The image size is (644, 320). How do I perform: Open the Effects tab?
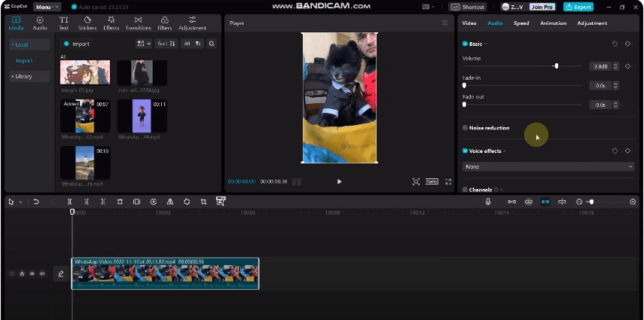[111, 23]
